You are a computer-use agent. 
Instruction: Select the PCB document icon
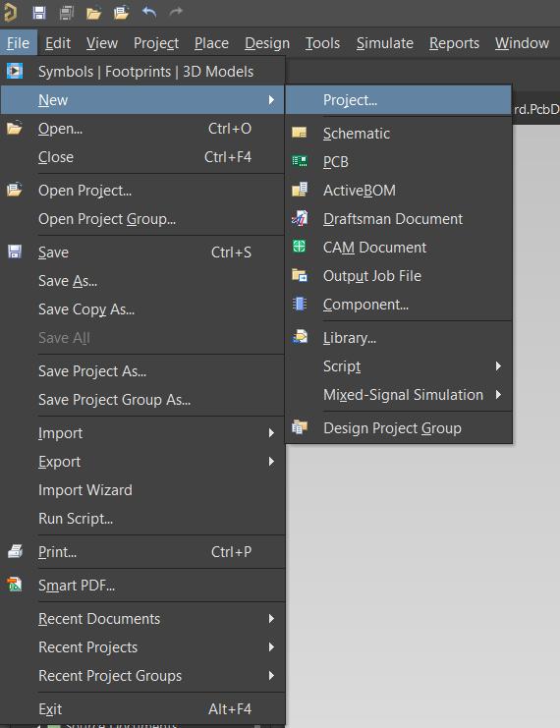[x=300, y=161]
